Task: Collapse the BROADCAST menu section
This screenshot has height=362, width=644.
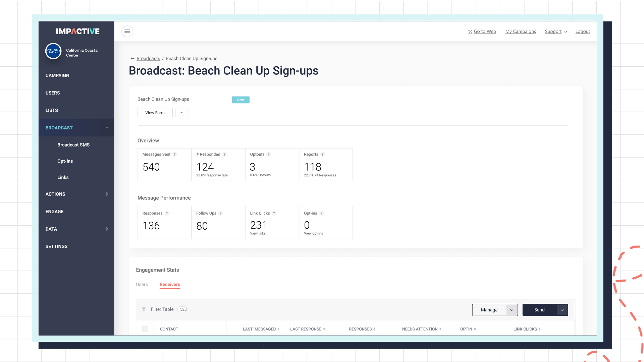Action: pos(107,128)
